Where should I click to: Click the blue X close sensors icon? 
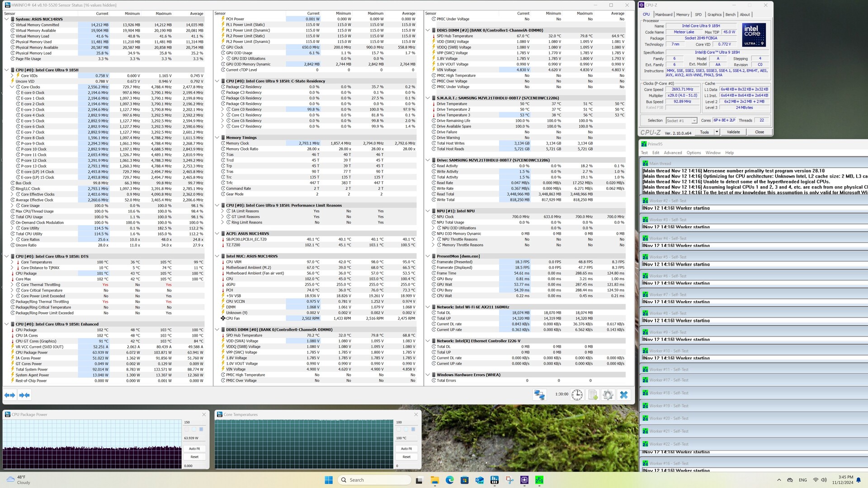pyautogui.click(x=624, y=394)
